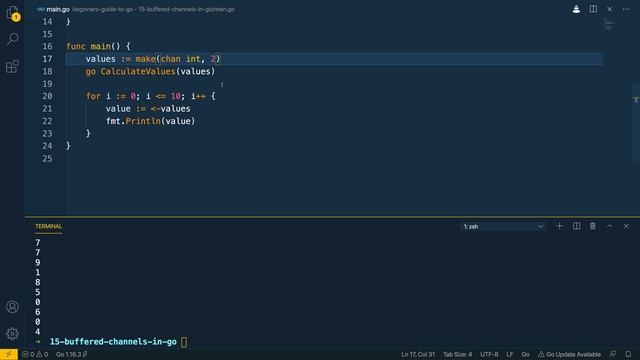This screenshot has height=360, width=640.
Task: Switch to the TERMINAL panel tab
Action: (x=49, y=227)
